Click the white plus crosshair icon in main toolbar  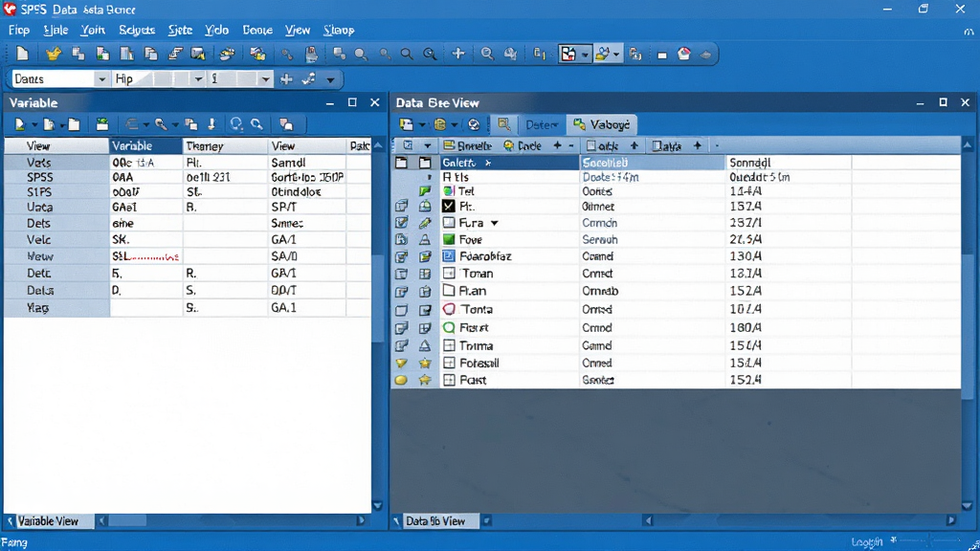[458, 54]
